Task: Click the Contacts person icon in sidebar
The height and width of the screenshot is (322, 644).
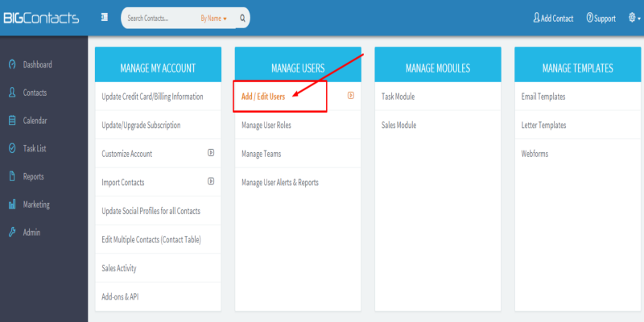Action: click(12, 93)
